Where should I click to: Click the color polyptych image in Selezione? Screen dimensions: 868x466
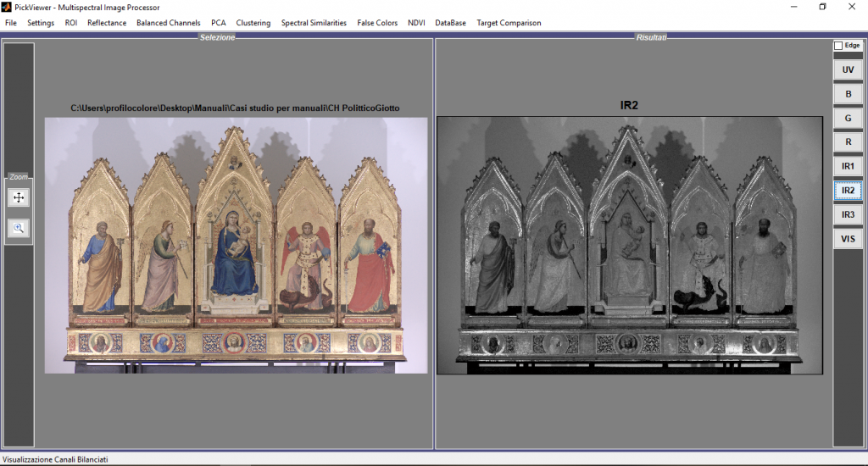pyautogui.click(x=236, y=245)
